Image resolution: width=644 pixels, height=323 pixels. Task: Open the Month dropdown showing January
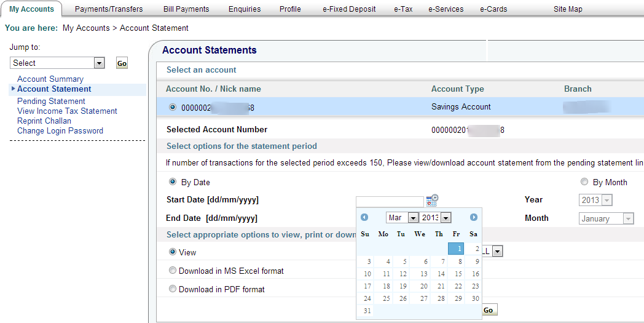[x=607, y=218]
